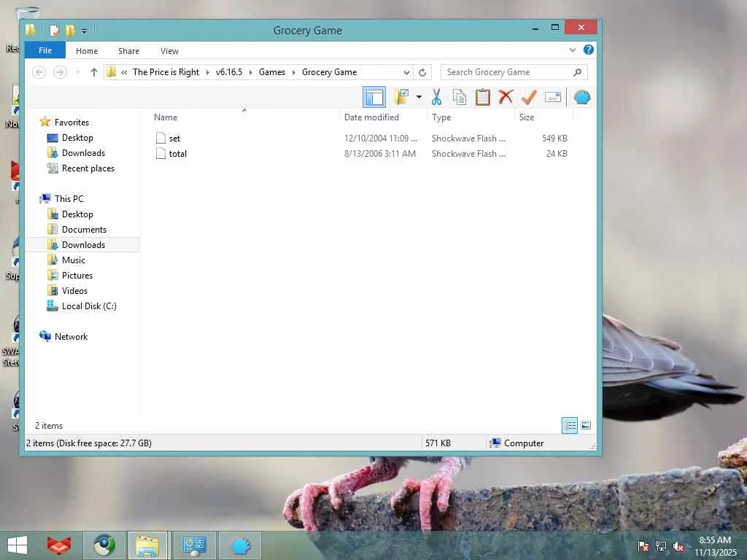Select This PC in navigation pane

[69, 198]
